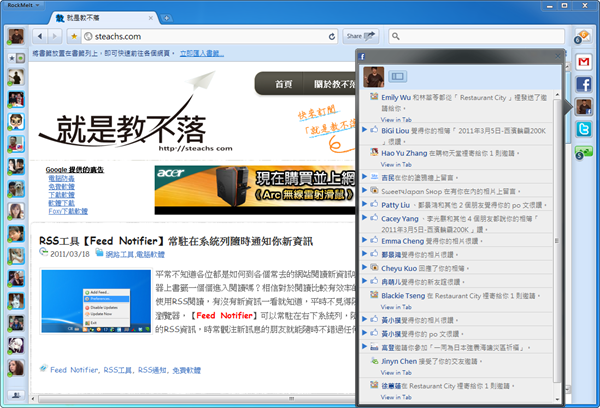This screenshot has height=408, width=600.
Task: Click View in Tab under Hao Yu Zhang
Action: 396,165
